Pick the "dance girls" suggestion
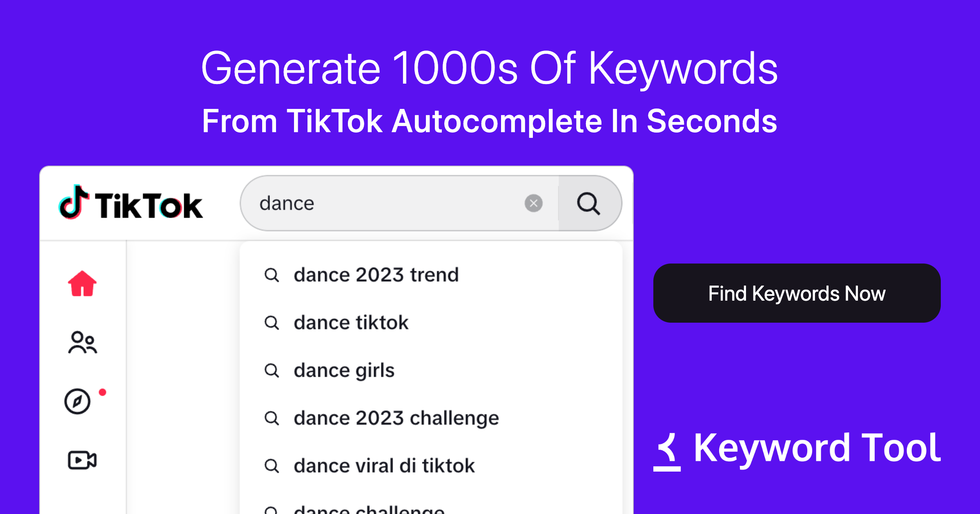This screenshot has height=514, width=980. click(x=344, y=370)
